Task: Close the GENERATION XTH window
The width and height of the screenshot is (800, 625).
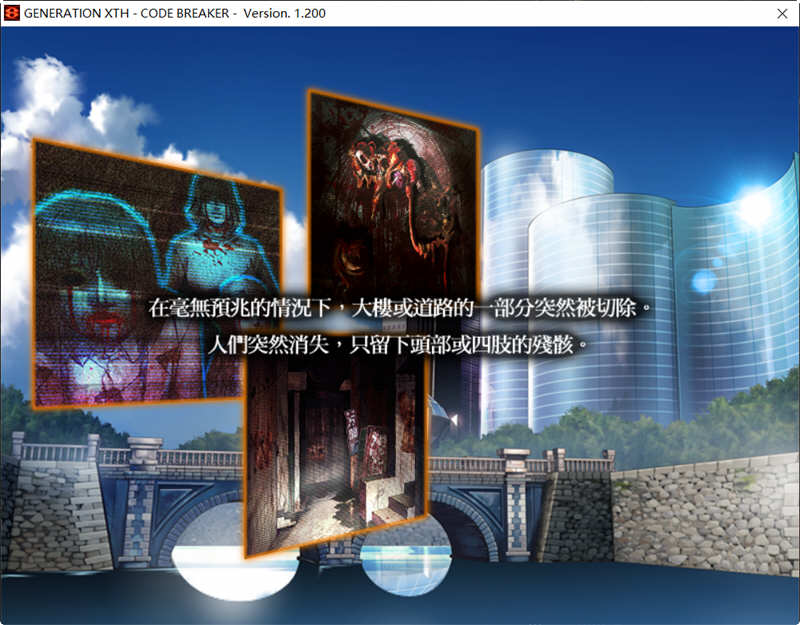Action: point(784,14)
